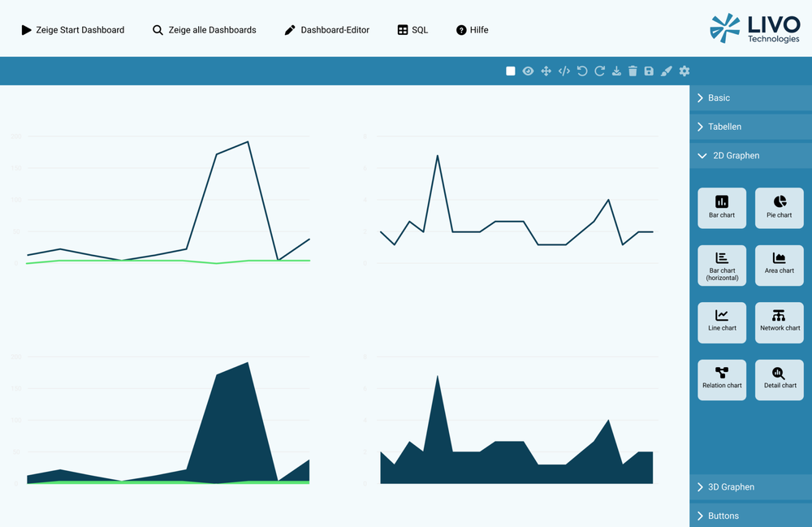The image size is (812, 527).
Task: Add a horizontal Bar chart widget
Action: 722,265
